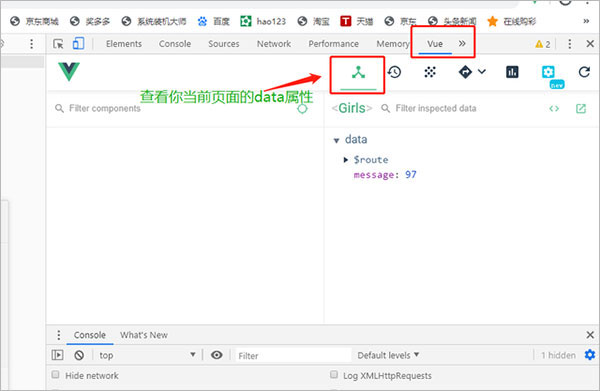The height and width of the screenshot is (391, 600).
Task: Open the Vue routing view
Action: tap(465, 72)
